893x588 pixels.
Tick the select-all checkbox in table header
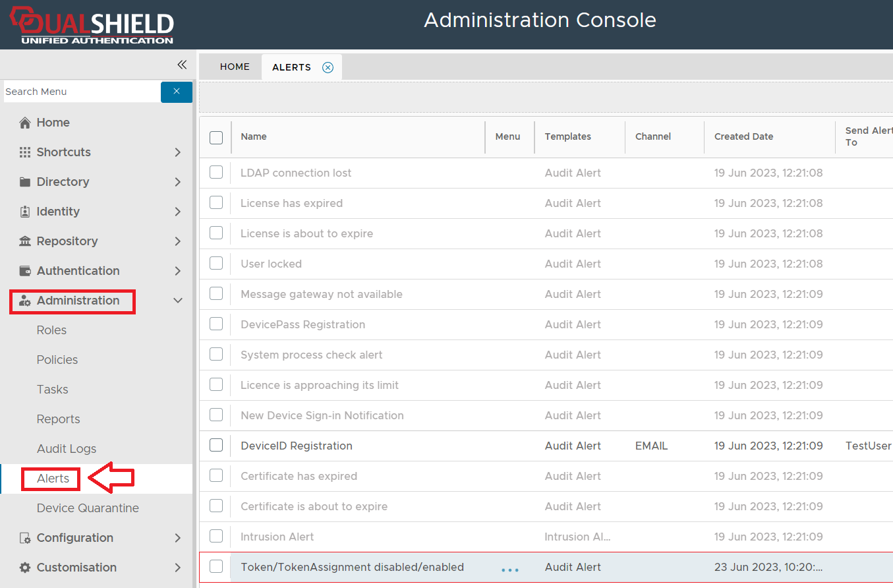pos(216,137)
